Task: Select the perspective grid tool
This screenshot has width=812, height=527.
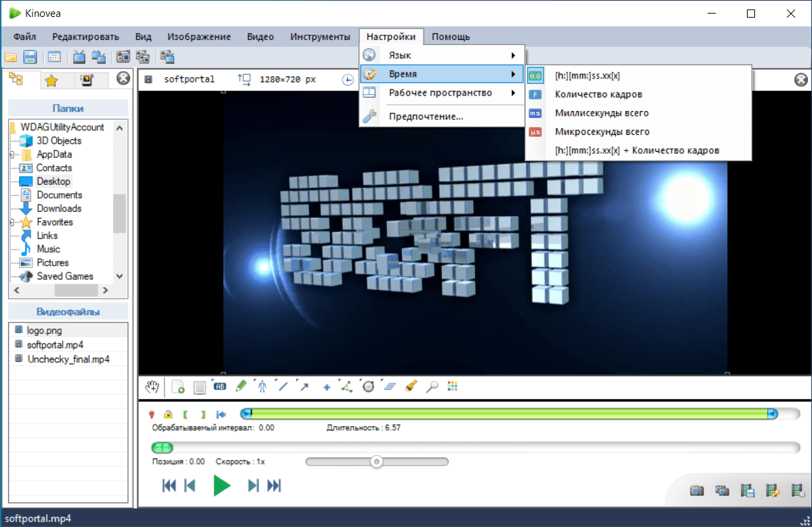Action: click(x=390, y=386)
